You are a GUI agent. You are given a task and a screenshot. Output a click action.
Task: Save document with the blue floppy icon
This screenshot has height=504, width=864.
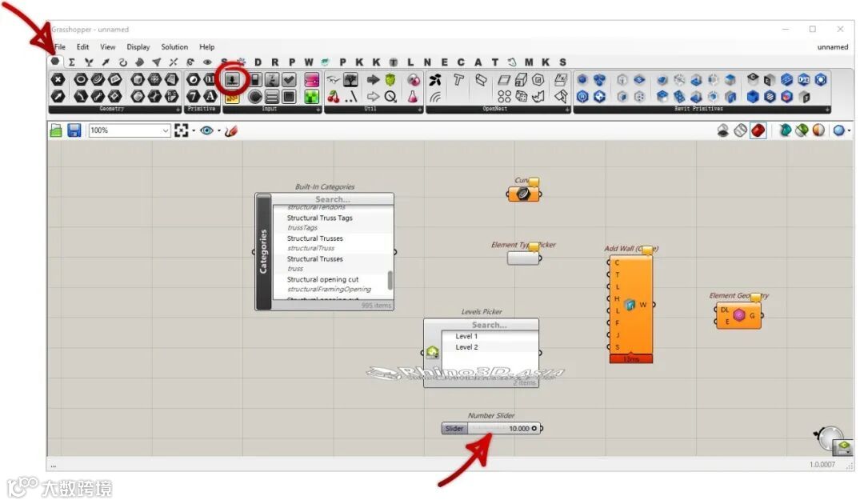(x=74, y=130)
